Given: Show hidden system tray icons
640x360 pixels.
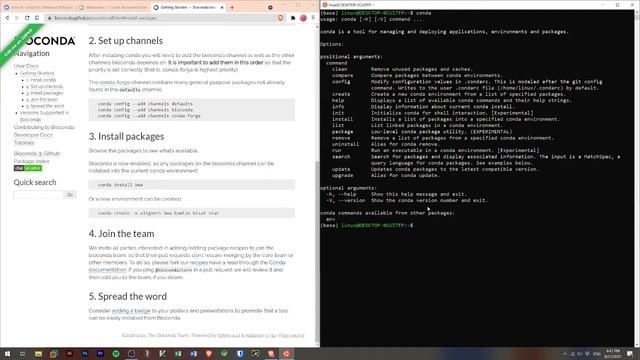Looking at the screenshot, I should tap(565, 354).
